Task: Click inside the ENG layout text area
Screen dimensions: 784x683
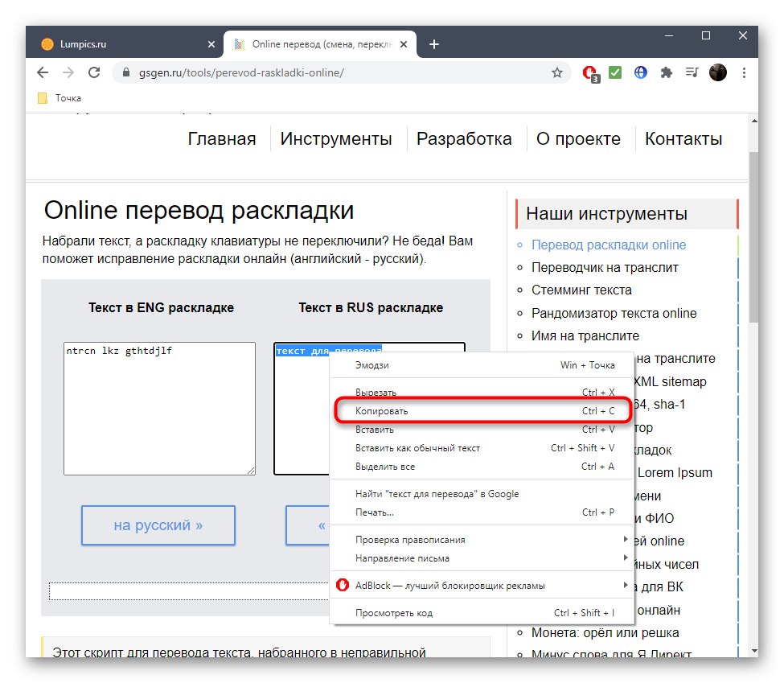Action: tap(159, 409)
